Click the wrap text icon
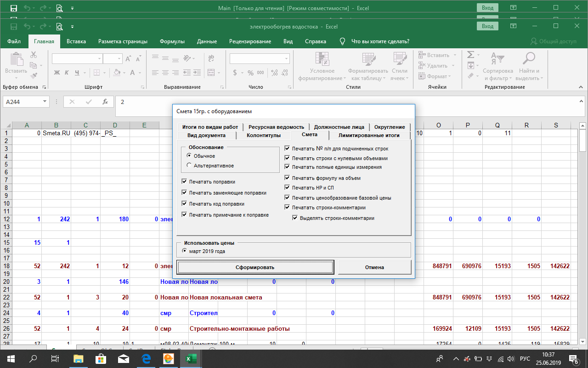 [211, 58]
